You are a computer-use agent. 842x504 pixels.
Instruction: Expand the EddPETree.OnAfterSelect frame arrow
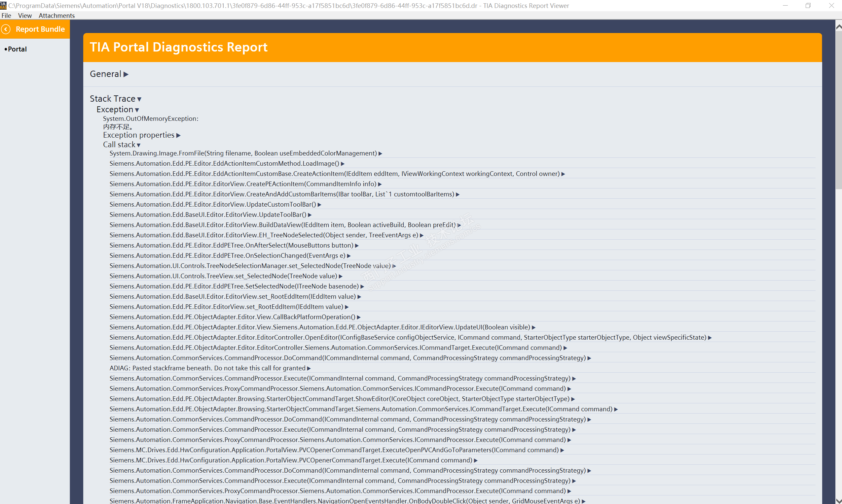coord(357,246)
